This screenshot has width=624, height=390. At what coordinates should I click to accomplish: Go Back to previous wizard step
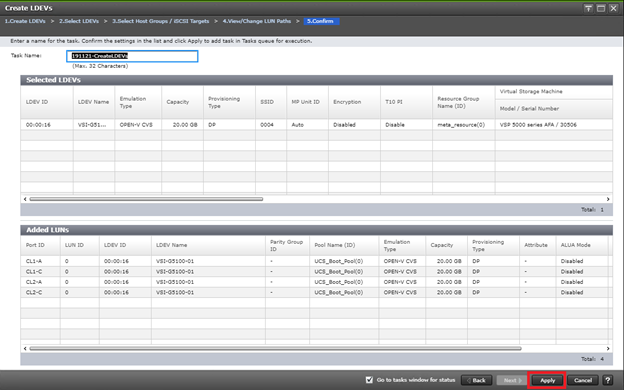476,380
